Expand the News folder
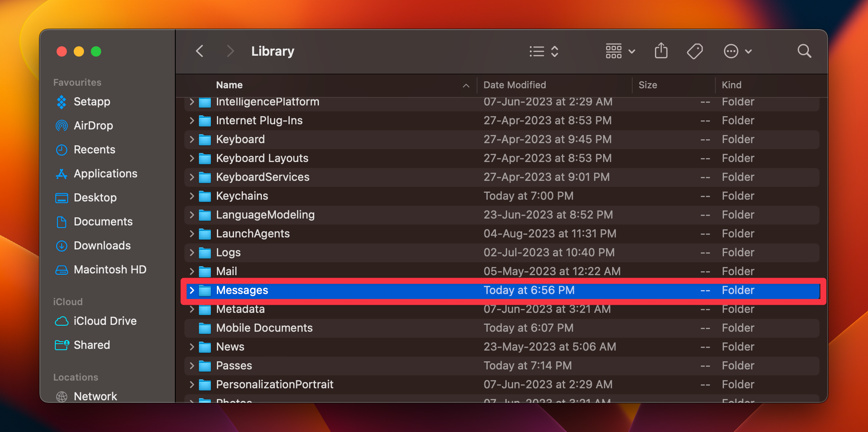 (192, 347)
